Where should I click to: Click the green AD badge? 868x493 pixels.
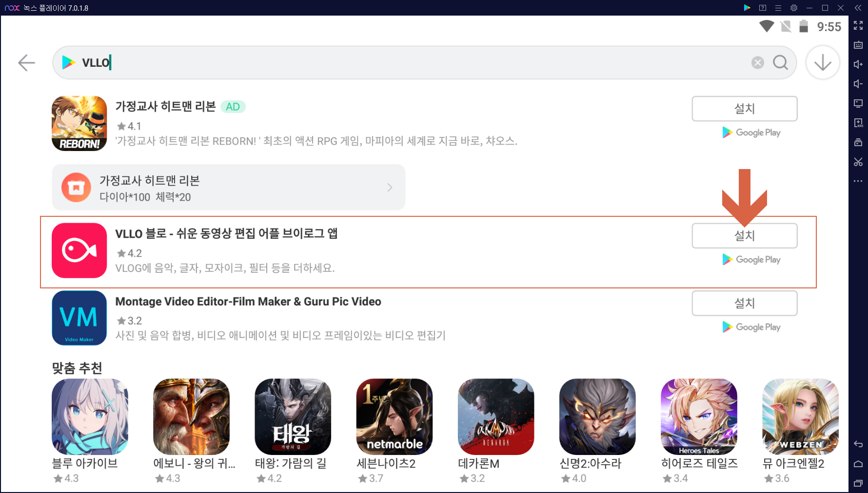(x=233, y=107)
